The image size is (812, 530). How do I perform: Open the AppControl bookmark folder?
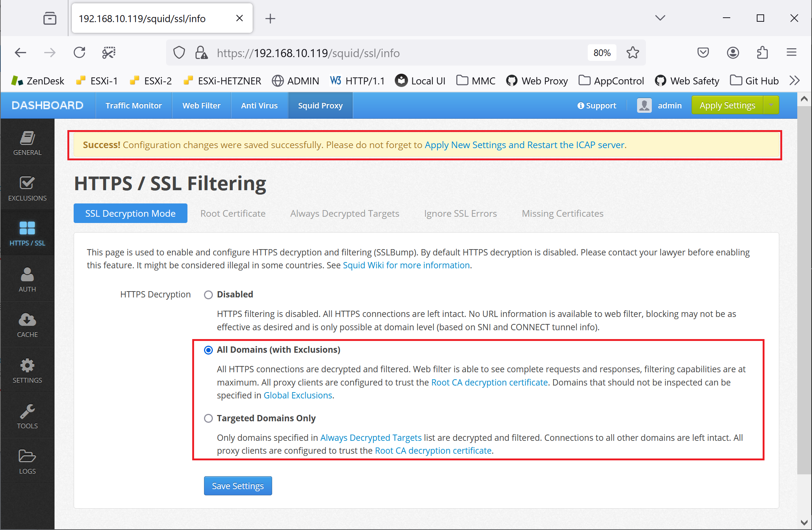coord(611,81)
